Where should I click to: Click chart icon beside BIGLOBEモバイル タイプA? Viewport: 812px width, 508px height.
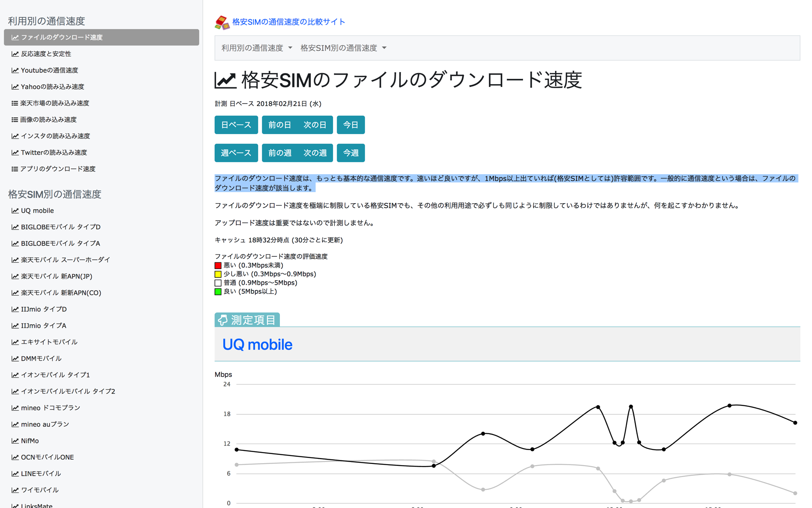pos(15,244)
